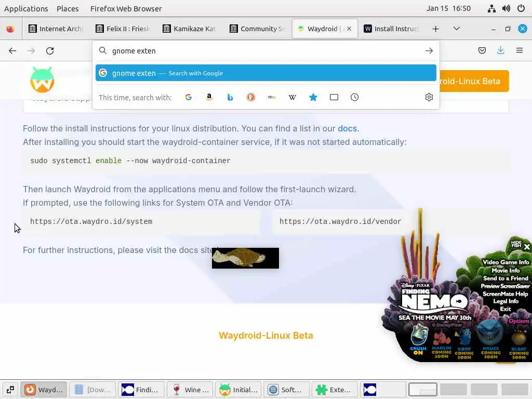Open ScreenMate Help
The height and width of the screenshot is (399, 532).
pos(505,294)
